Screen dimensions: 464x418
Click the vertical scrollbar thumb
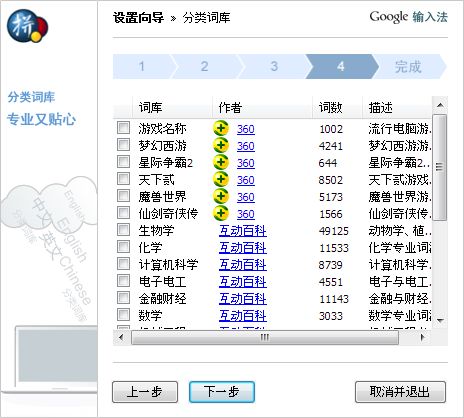pyautogui.click(x=440, y=167)
